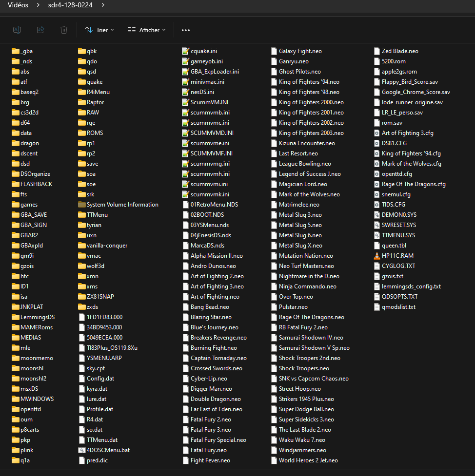Select Metal Slug 3.neo file
This screenshot has width=475, height=476.
tap(297, 215)
